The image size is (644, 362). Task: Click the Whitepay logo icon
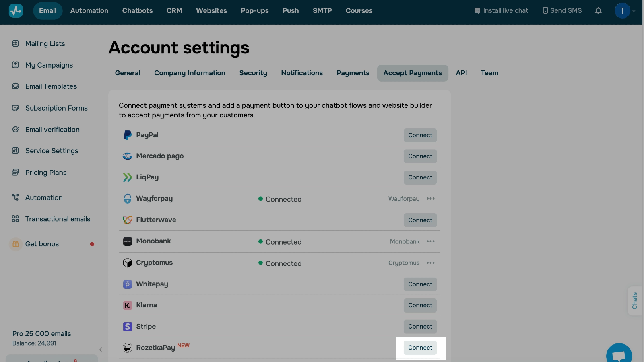coord(128,284)
